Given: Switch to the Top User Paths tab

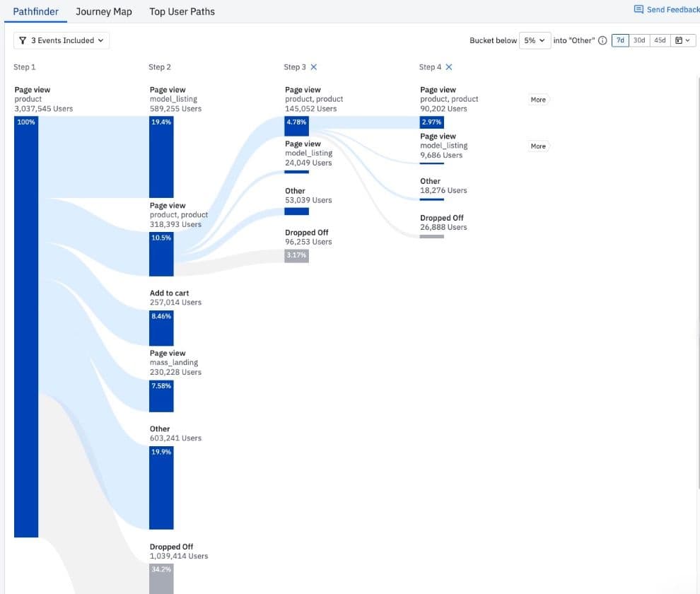Looking at the screenshot, I should (x=182, y=11).
